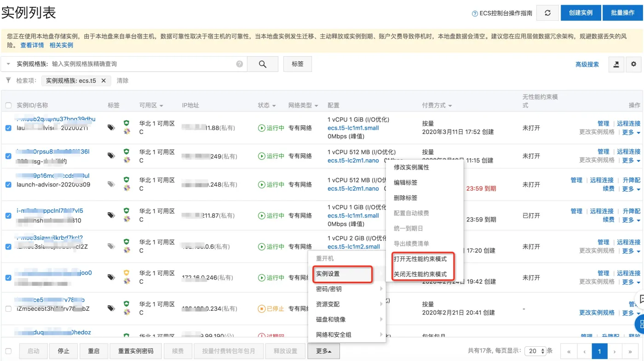Click the export list icon
The image size is (644, 361).
click(x=616, y=64)
